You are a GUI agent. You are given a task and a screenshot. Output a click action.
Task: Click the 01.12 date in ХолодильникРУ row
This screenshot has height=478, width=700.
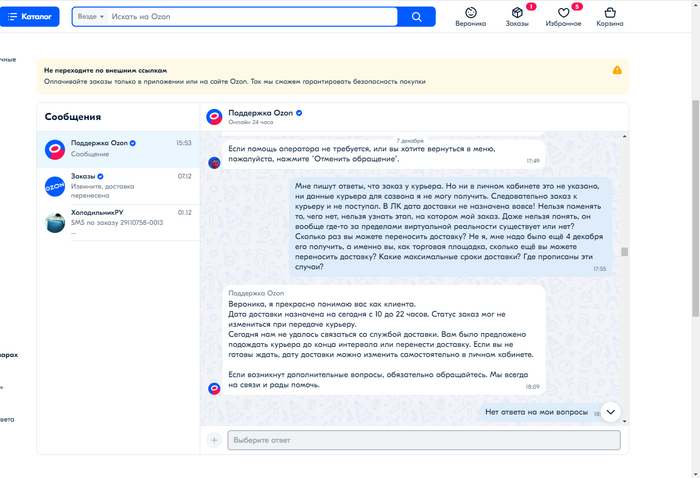coord(184,212)
